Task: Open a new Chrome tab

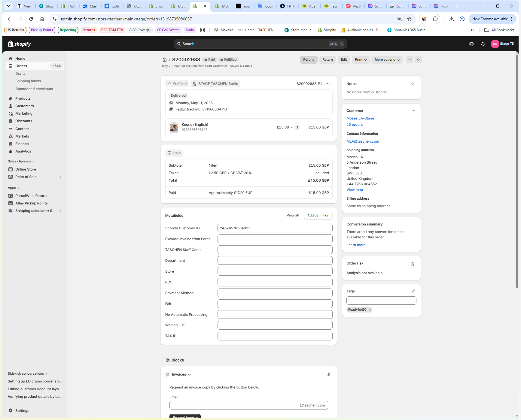Action: pyautogui.click(x=457, y=6)
